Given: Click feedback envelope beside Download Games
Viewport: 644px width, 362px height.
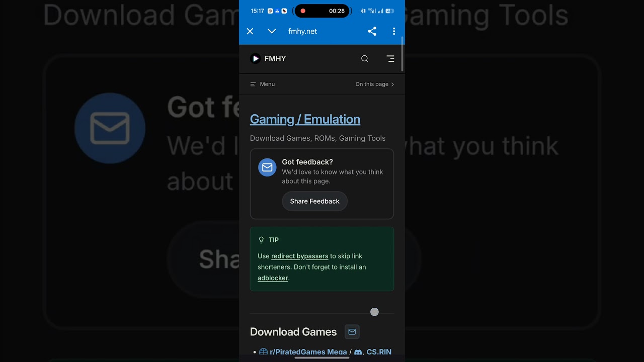Looking at the screenshot, I should [x=352, y=332].
